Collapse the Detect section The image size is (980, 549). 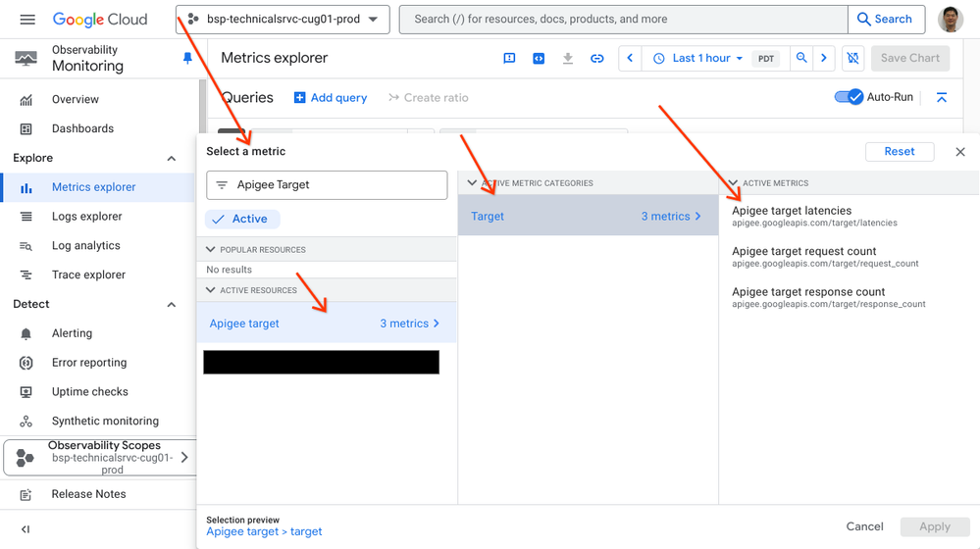point(172,305)
